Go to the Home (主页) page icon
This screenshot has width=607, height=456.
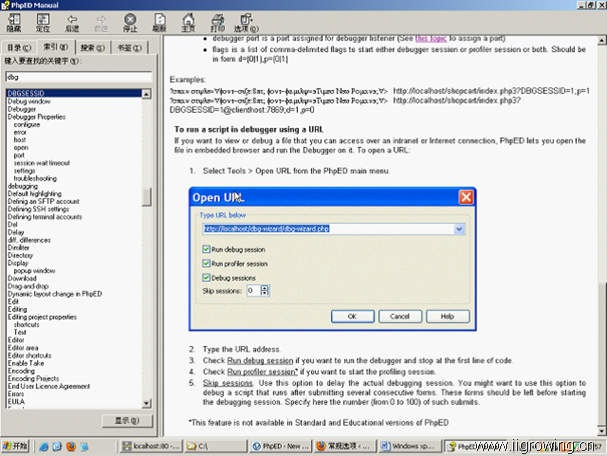[x=188, y=22]
